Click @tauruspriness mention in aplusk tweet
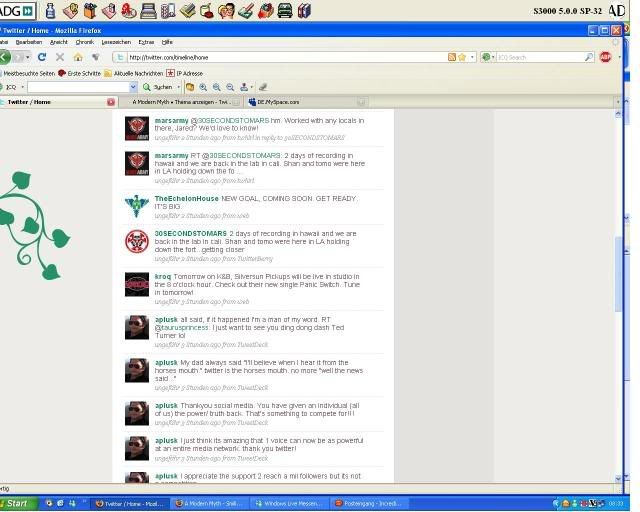Viewport: 640px width, 512px height. point(182,328)
